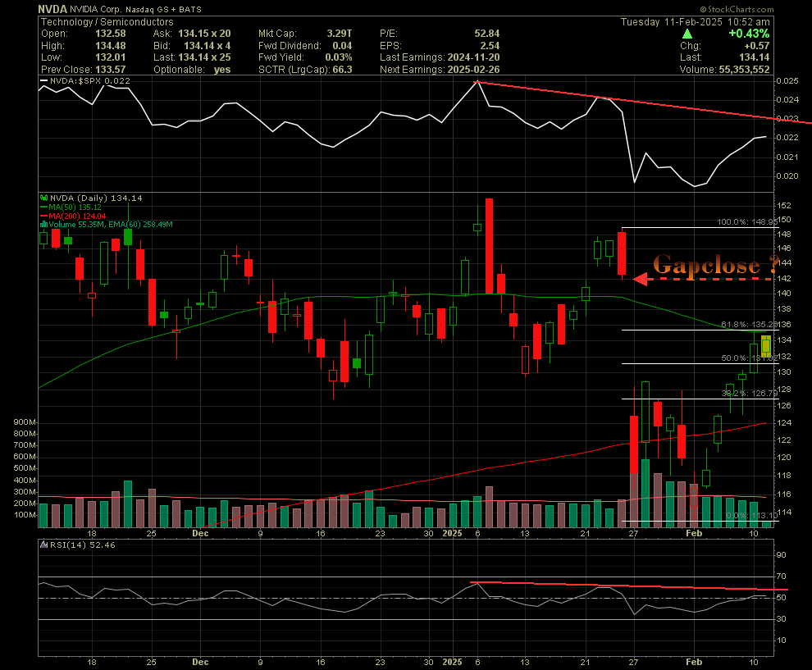Click the Nasdaq GS + BATS exchange label

click(163, 9)
